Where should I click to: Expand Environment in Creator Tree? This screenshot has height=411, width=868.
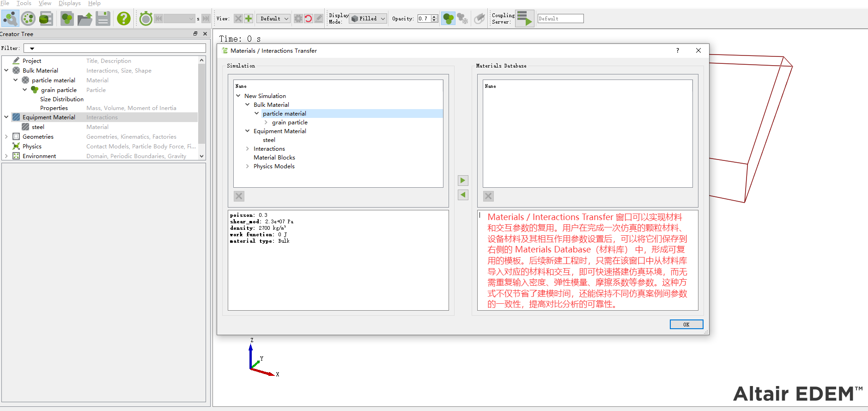tap(6, 156)
